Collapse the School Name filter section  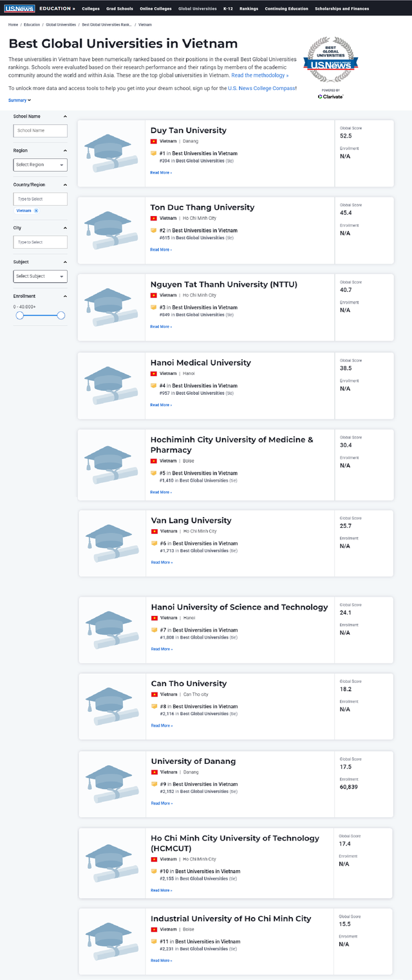(x=65, y=116)
